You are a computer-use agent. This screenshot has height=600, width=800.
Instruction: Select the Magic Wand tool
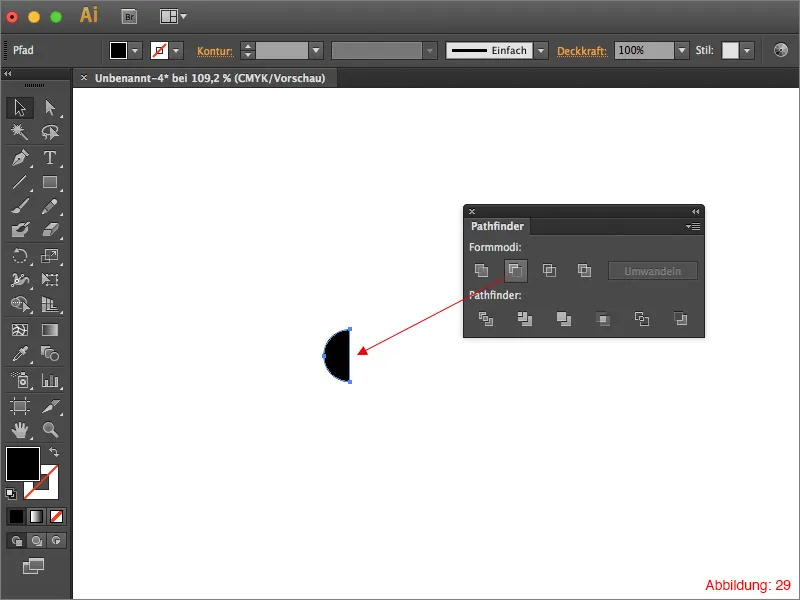coord(20,132)
